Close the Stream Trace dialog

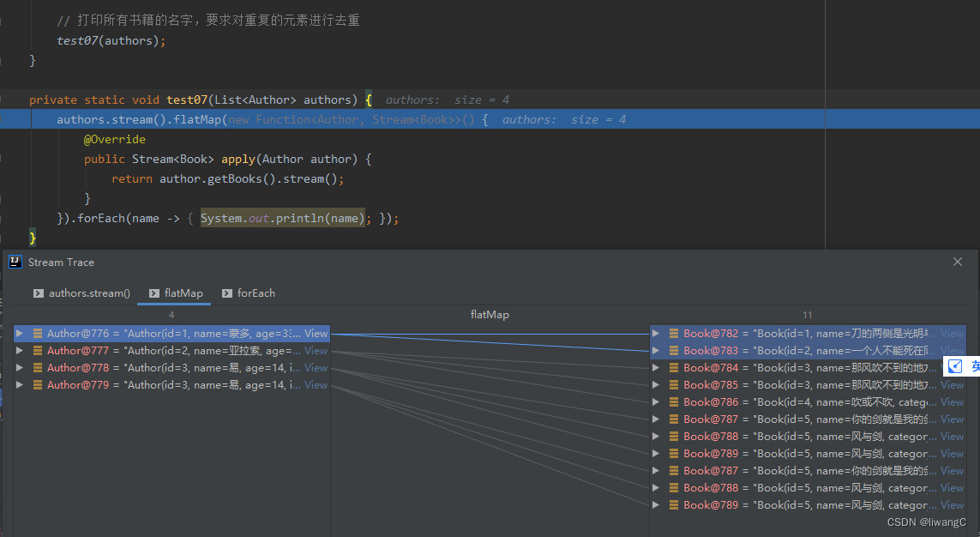[x=958, y=262]
